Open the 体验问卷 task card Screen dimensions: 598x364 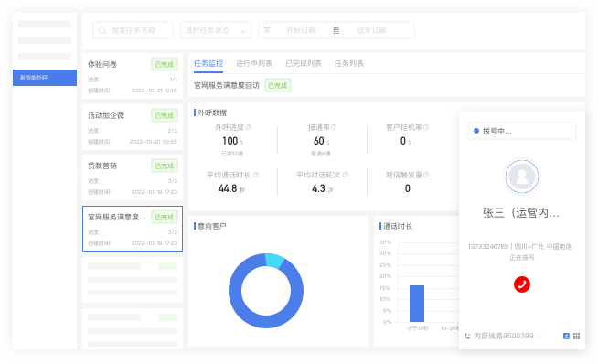point(133,76)
